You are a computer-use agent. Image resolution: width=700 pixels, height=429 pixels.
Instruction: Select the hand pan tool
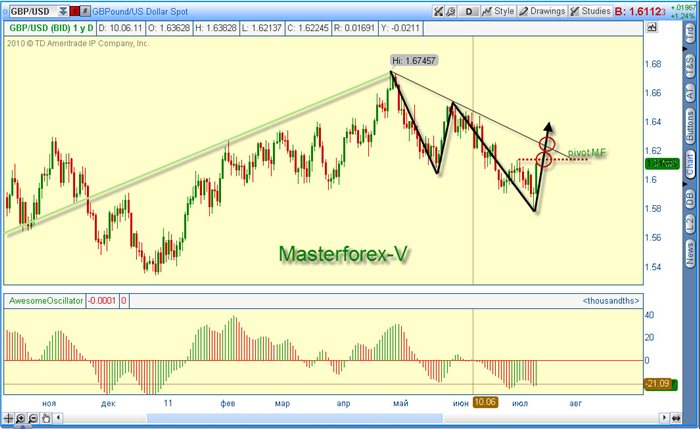(x=46, y=418)
